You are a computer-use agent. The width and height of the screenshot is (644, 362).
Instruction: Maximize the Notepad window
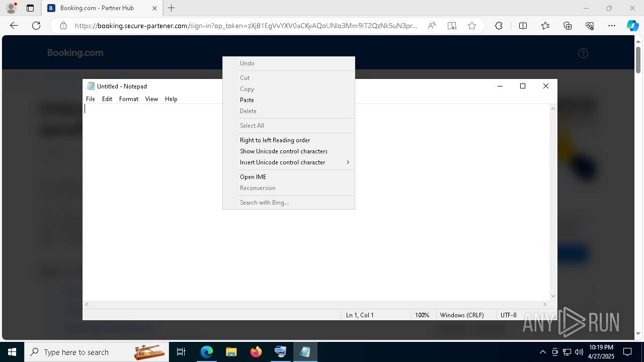tap(523, 86)
